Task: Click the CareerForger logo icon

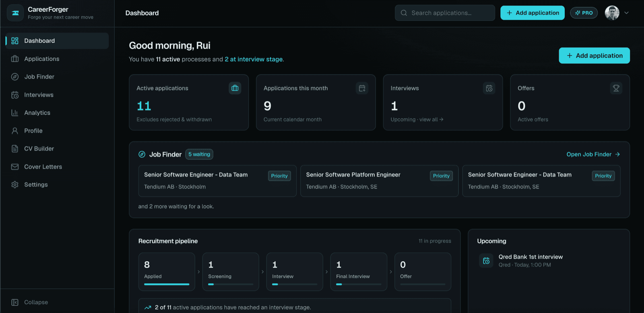Action: click(15, 13)
